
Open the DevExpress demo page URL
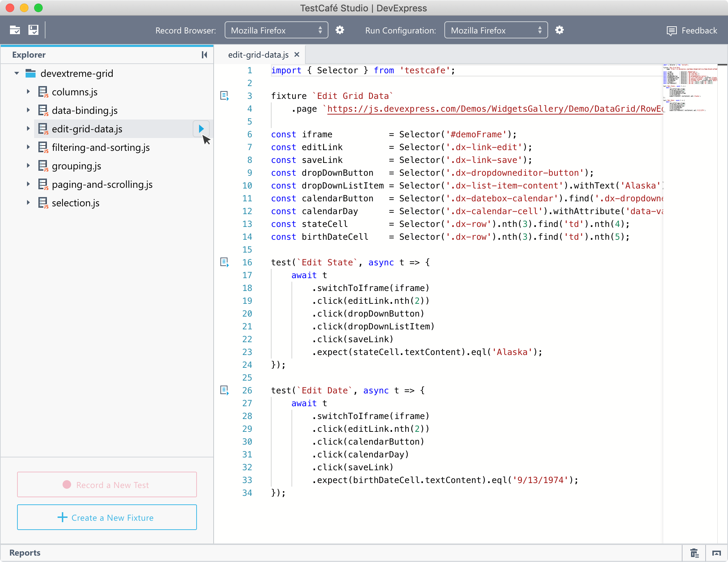click(x=495, y=109)
